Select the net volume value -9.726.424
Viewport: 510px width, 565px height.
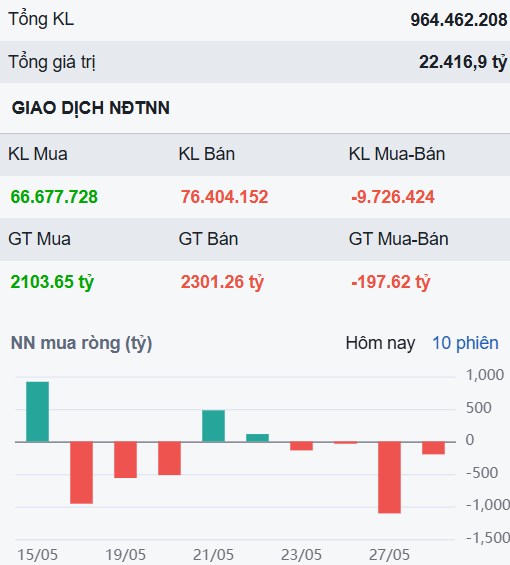coord(393,197)
